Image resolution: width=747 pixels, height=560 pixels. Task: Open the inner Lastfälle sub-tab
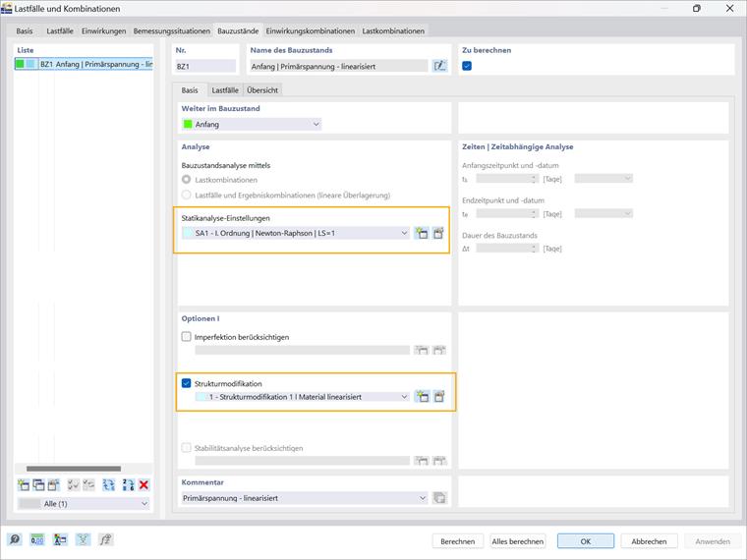pos(225,90)
